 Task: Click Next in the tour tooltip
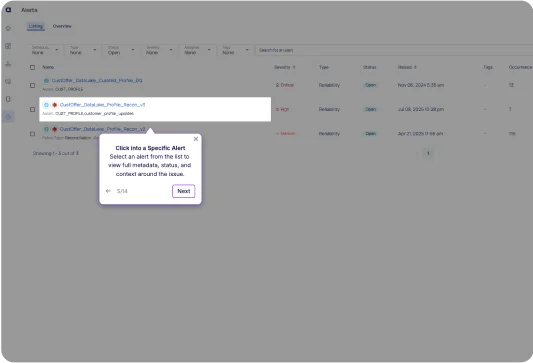point(184,191)
